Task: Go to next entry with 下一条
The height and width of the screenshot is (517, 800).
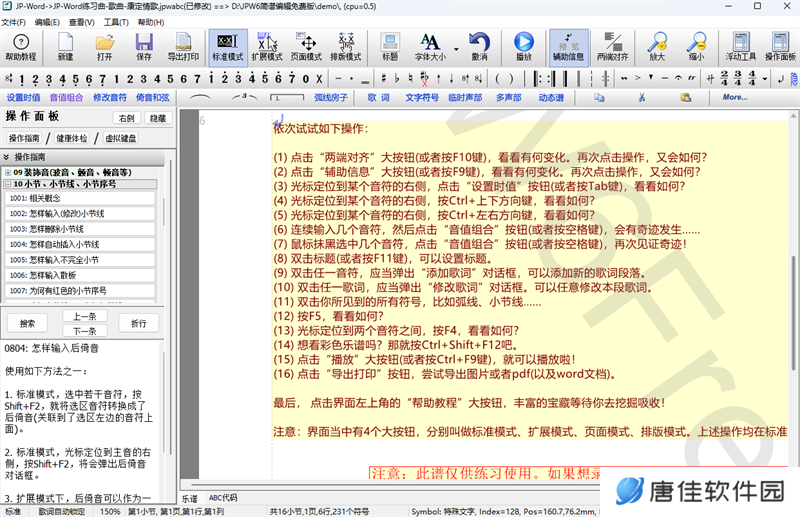Action: [85, 331]
